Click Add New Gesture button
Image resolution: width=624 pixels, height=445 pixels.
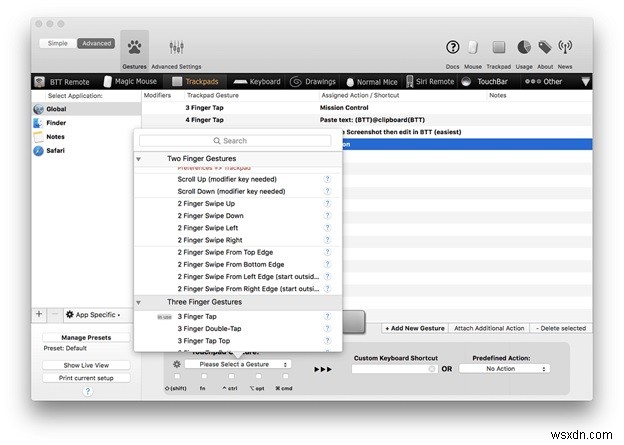click(x=415, y=328)
